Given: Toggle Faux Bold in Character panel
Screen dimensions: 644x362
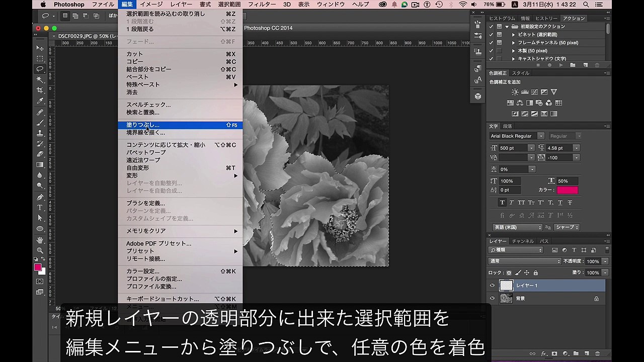Looking at the screenshot, I should (502, 203).
